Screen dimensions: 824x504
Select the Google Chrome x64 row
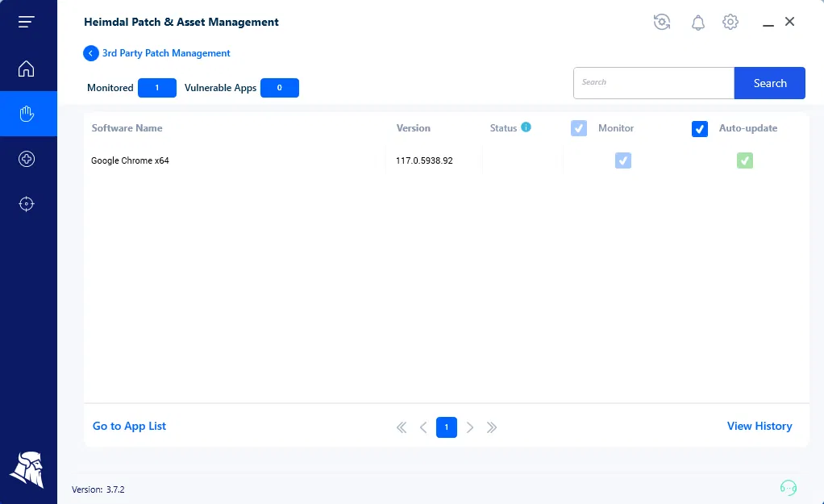point(446,160)
